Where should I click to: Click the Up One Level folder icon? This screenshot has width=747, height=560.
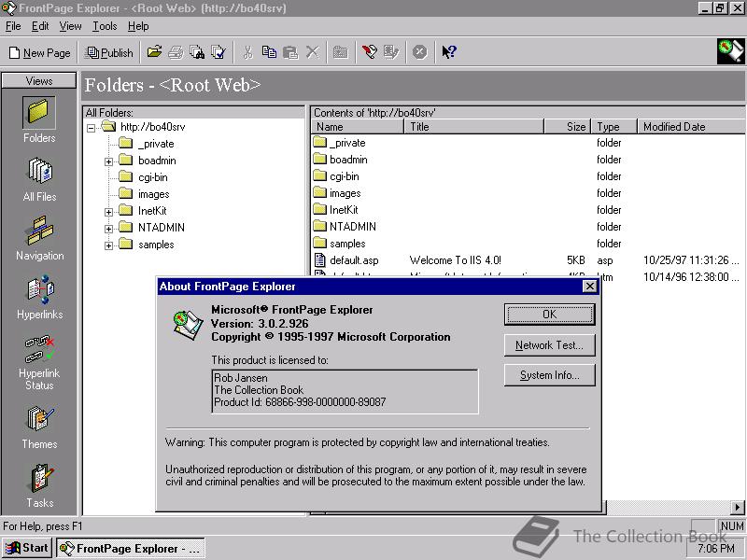click(x=341, y=52)
